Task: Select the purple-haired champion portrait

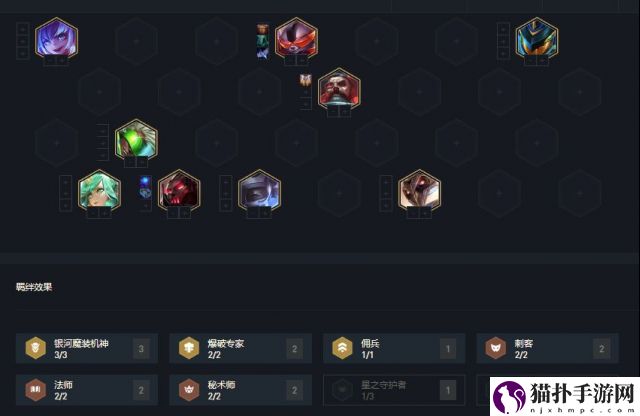Action: [x=56, y=38]
